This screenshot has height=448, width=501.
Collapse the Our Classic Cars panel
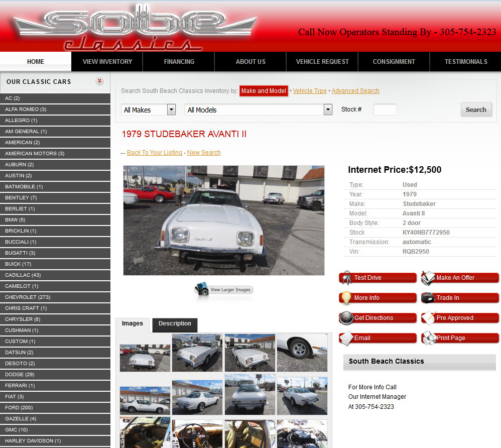click(99, 81)
